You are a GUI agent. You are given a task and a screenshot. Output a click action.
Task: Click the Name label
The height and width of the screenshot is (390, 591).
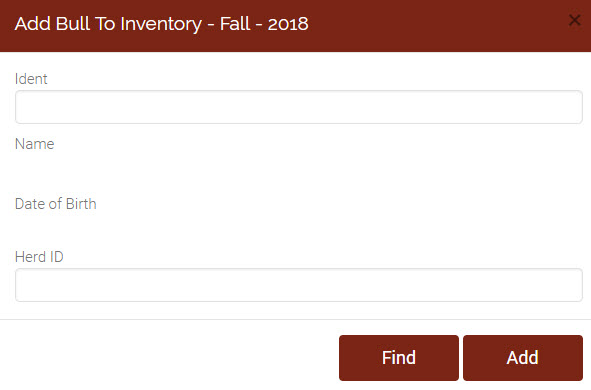tap(35, 144)
